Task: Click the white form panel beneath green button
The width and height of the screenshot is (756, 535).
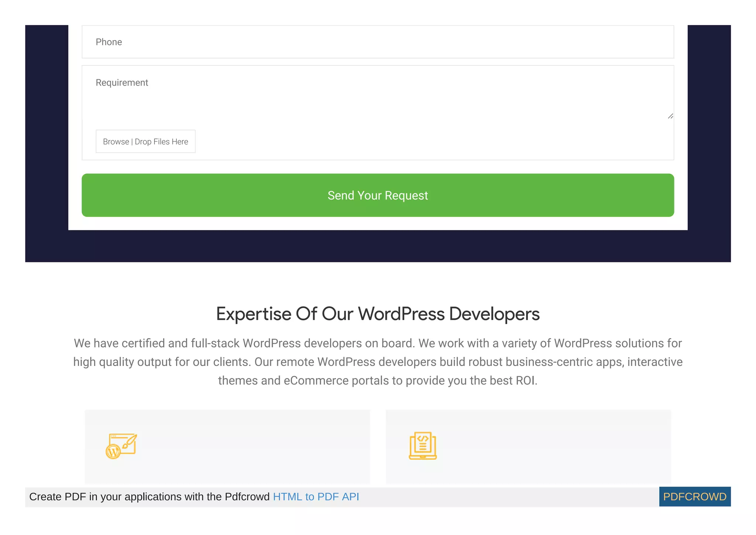Action: (x=378, y=224)
